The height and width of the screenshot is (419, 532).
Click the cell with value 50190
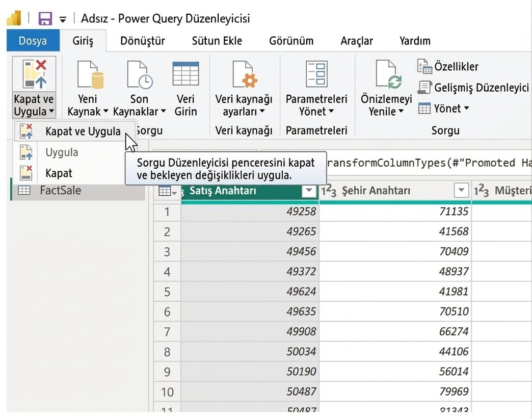(x=250, y=372)
